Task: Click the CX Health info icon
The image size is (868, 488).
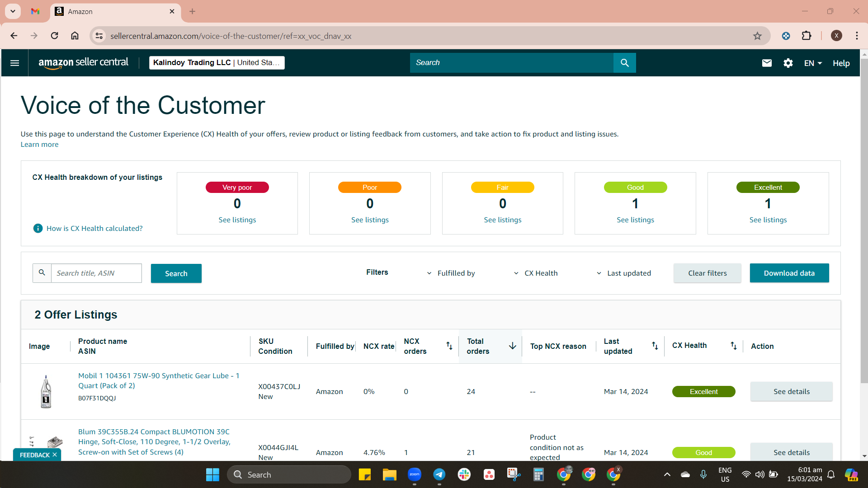Action: coord(38,228)
